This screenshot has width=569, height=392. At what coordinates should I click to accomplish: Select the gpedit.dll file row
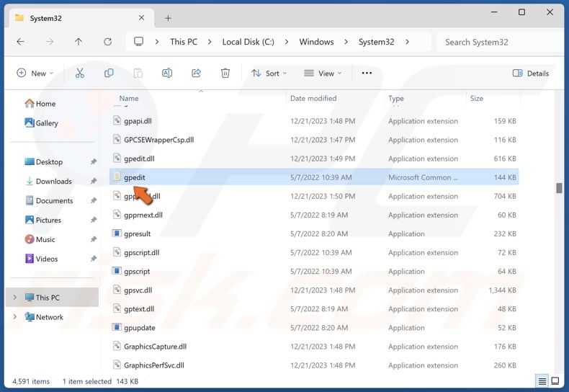point(314,159)
